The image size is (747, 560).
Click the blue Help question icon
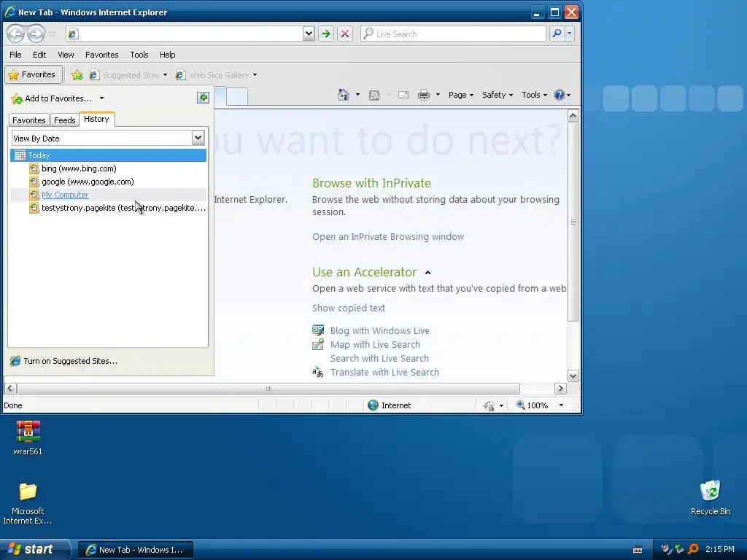point(560,95)
